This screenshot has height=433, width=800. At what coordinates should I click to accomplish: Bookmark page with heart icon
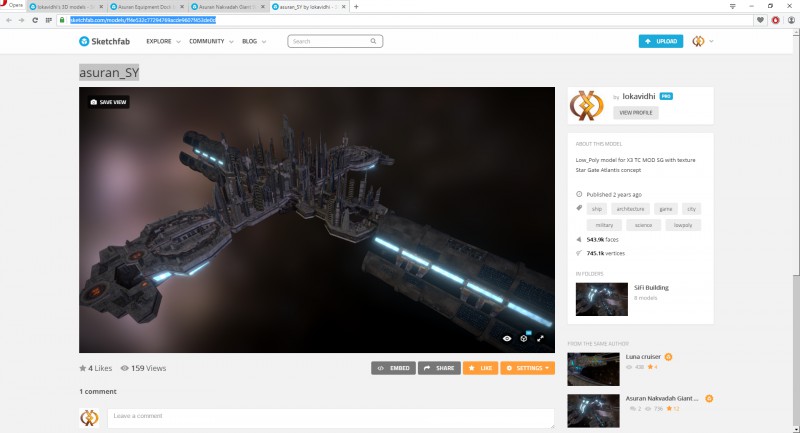click(760, 20)
